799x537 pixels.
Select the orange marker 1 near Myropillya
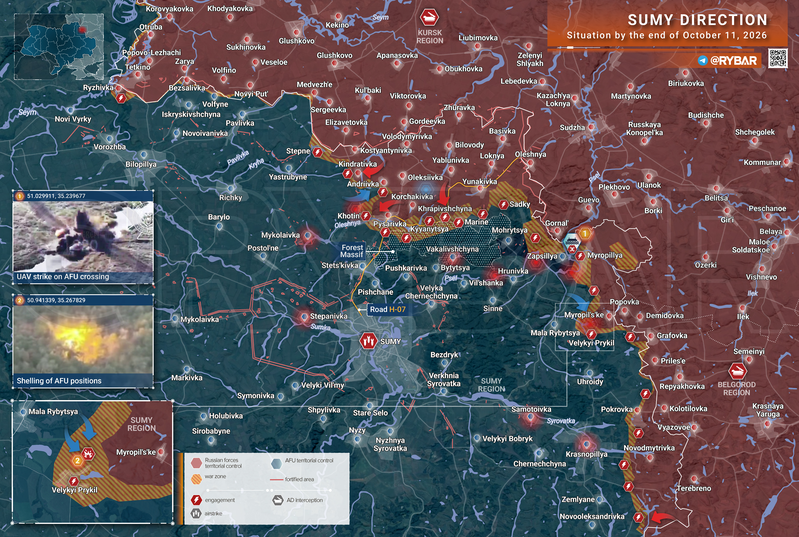[585, 233]
